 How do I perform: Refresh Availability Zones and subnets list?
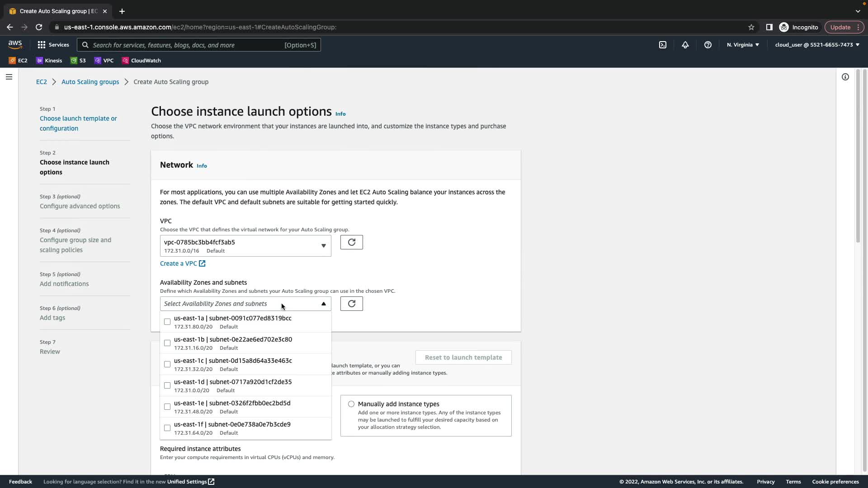[351, 304]
